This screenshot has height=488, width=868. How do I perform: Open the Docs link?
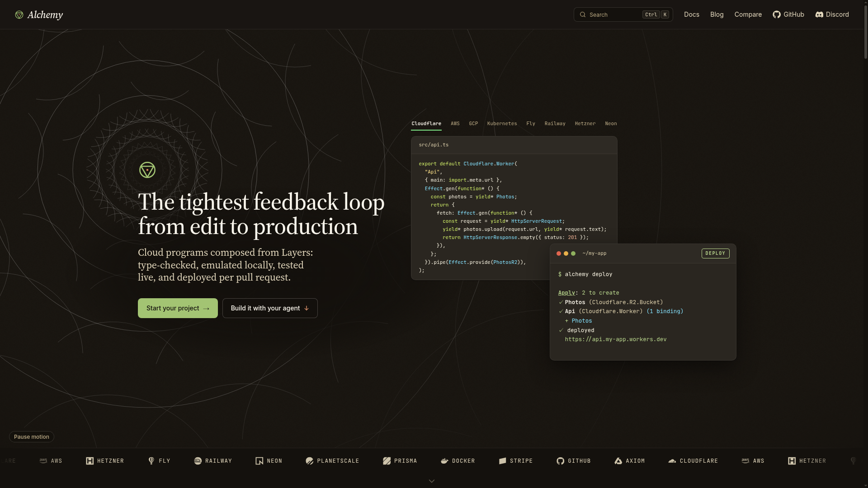(x=692, y=14)
